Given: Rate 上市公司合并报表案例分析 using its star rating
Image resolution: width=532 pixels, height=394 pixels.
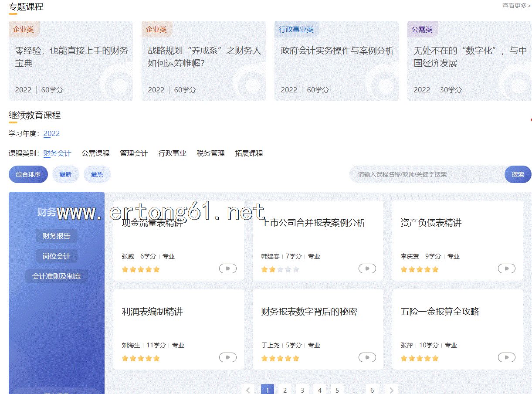Looking at the screenshot, I should tap(280, 269).
